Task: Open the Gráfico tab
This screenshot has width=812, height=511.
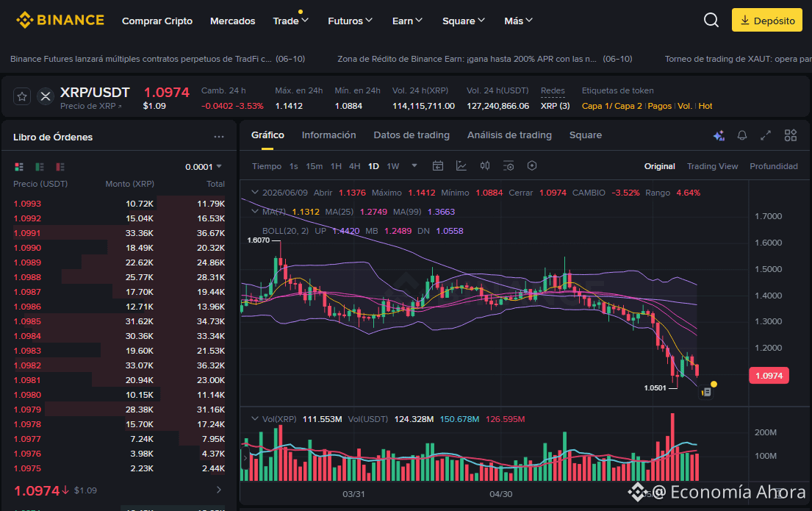Action: coord(267,135)
